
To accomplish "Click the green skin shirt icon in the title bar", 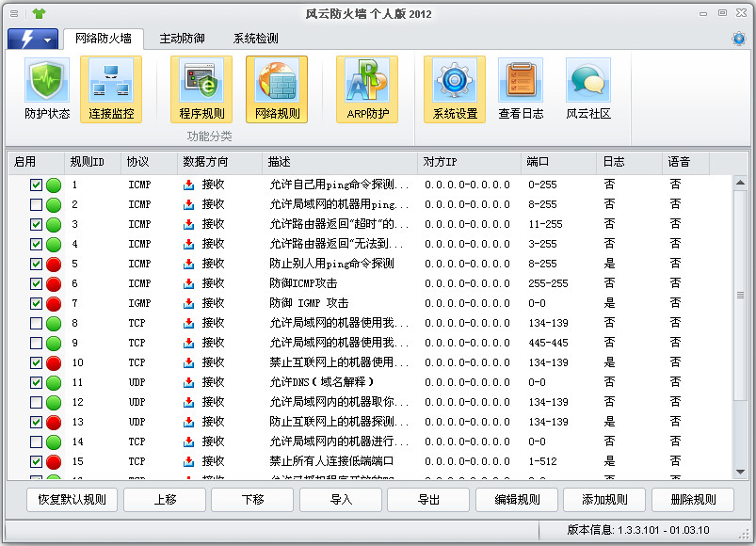I will pyautogui.click(x=39, y=13).
